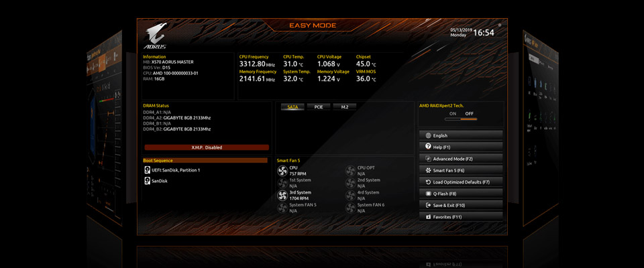Open the English language button
The width and height of the screenshot is (644, 268).
461,135
